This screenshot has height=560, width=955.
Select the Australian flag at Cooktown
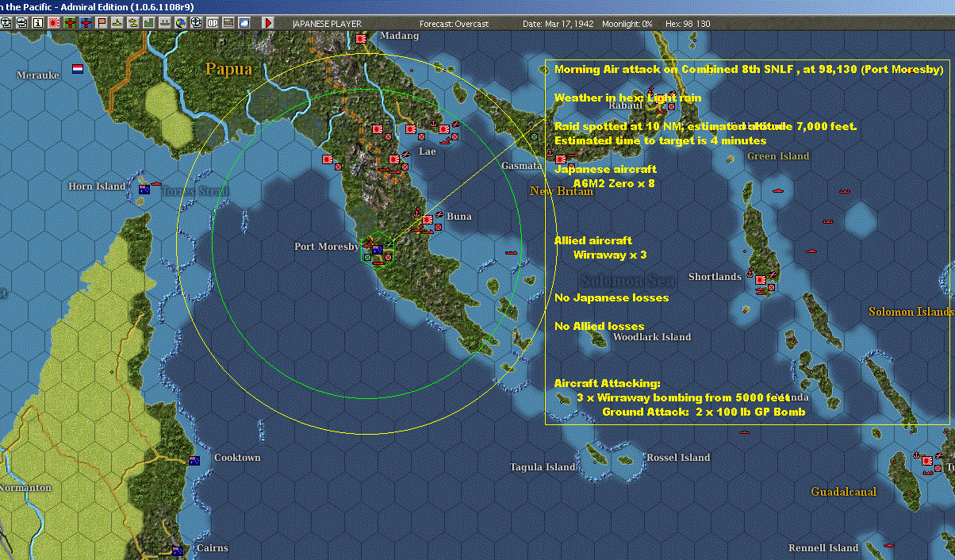point(194,460)
